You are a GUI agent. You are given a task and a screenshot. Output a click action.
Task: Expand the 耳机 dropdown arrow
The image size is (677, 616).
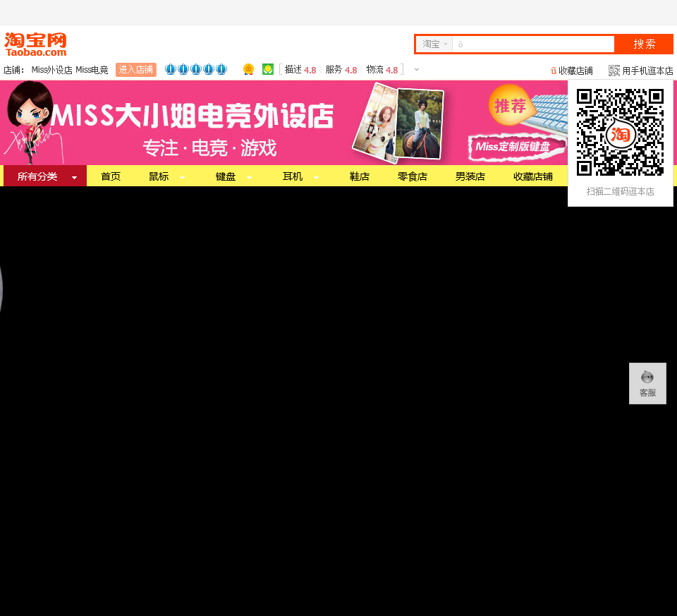(x=316, y=178)
